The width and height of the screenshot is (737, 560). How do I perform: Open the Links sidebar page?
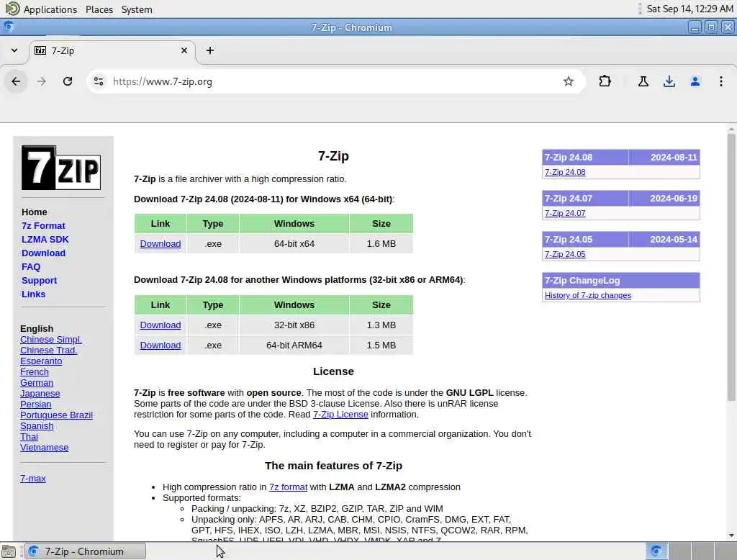click(33, 294)
